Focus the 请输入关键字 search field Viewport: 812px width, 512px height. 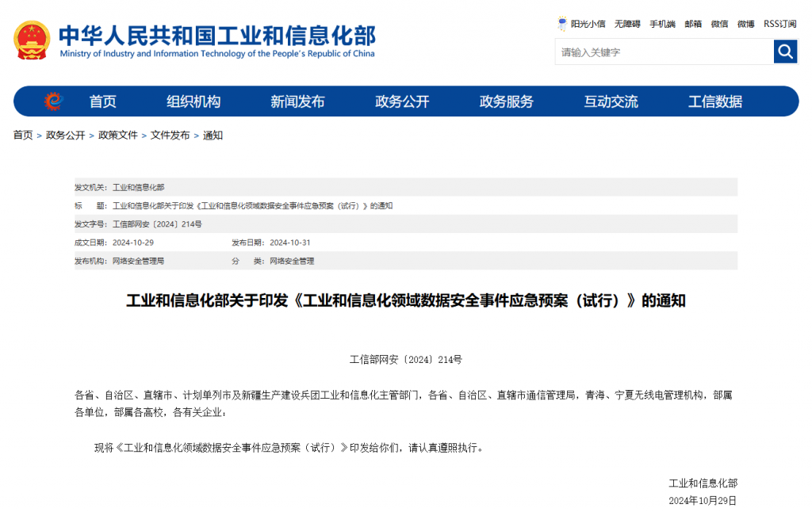point(665,52)
